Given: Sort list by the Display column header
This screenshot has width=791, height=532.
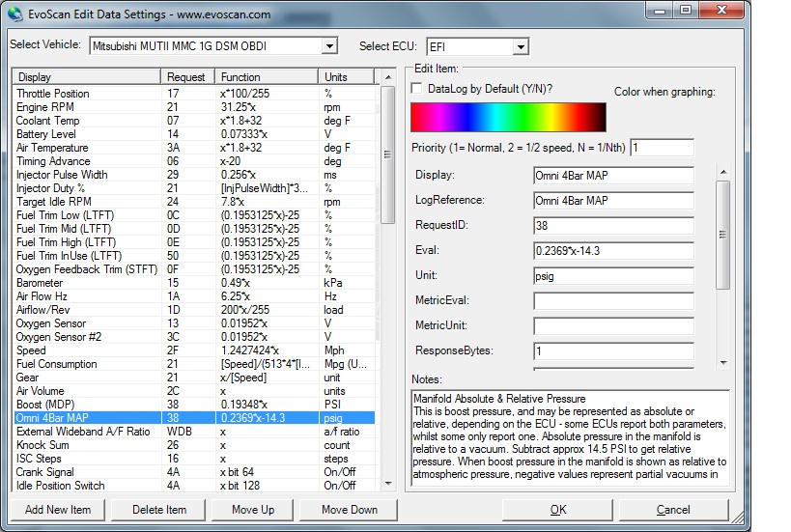Looking at the screenshot, I should (86, 76).
